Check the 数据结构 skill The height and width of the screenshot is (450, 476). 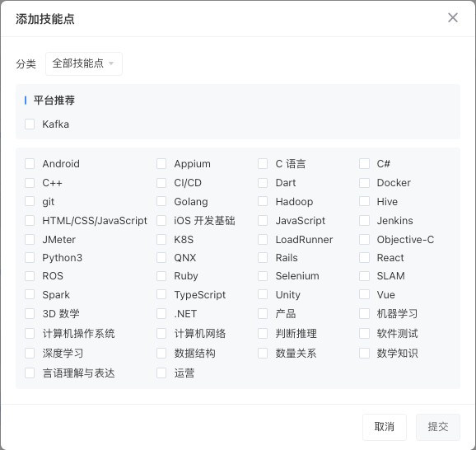pos(161,353)
